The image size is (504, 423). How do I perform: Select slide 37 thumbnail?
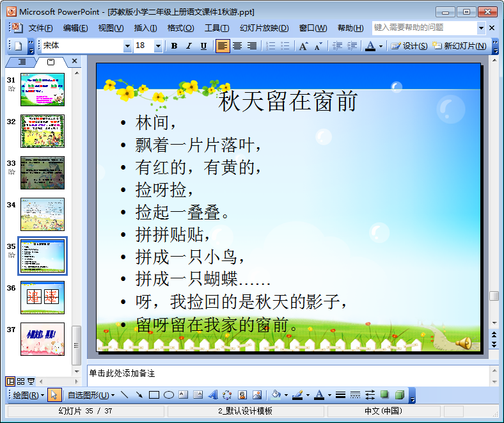click(x=42, y=339)
